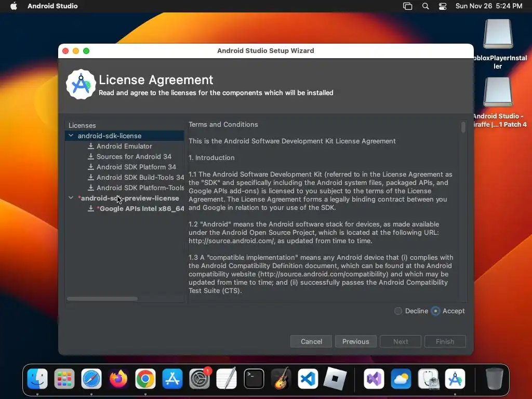Click the Google APIs Intel x86_64 download icon
This screenshot has width=532, height=399.
pos(90,208)
